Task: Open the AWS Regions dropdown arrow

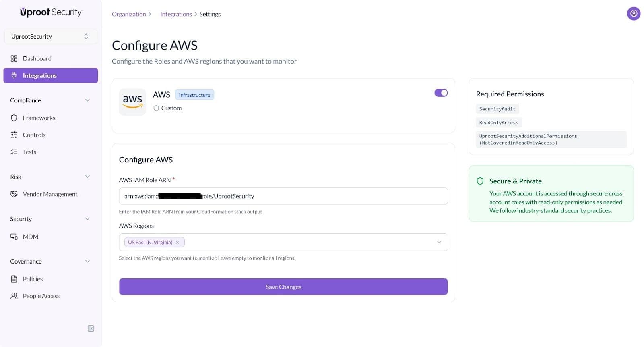Action: 439,242
